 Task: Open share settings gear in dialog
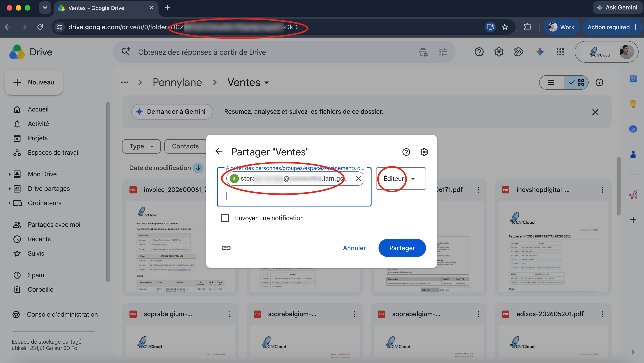pyautogui.click(x=424, y=152)
